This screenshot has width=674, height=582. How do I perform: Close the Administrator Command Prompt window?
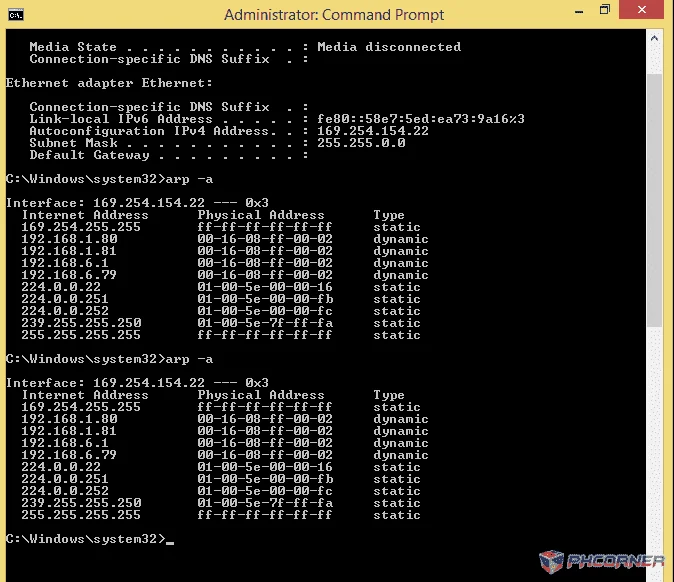[641, 9]
